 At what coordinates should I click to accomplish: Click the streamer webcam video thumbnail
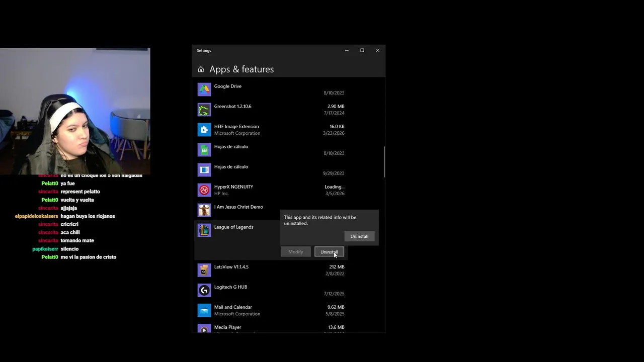tap(75, 111)
